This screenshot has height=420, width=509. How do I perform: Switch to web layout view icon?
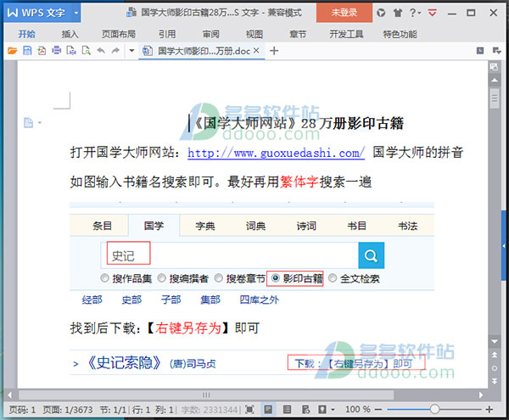(x=305, y=410)
